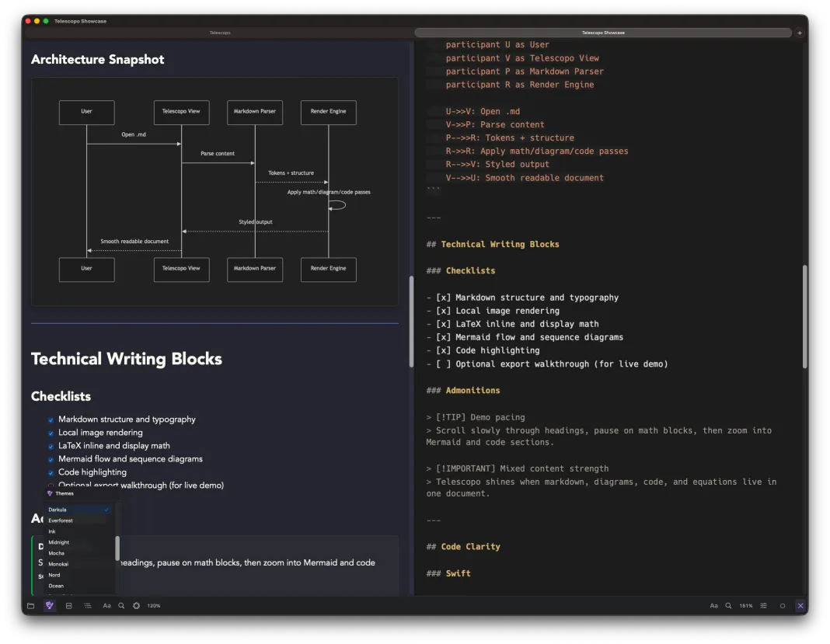This screenshot has width=830, height=644.
Task: Click the search magnifier in right toolbar
Action: pos(729,605)
